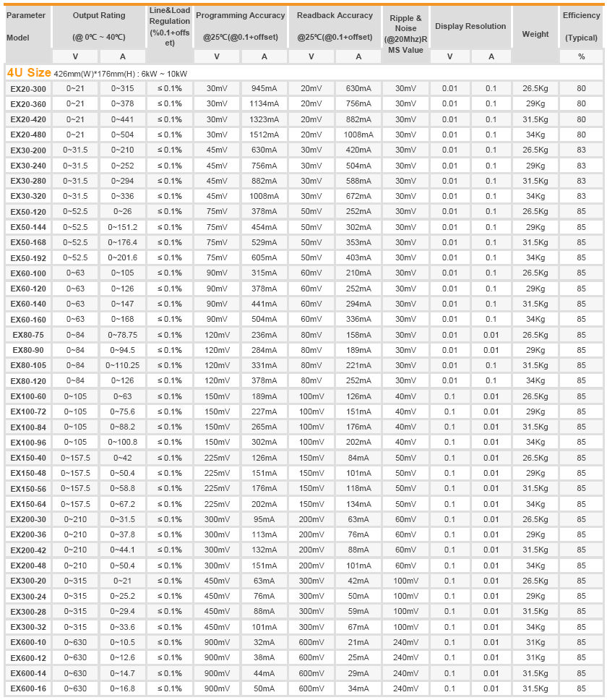Select the EX100-96 model cell
Image resolution: width=607 pixels, height=700 pixels.
tap(28, 443)
